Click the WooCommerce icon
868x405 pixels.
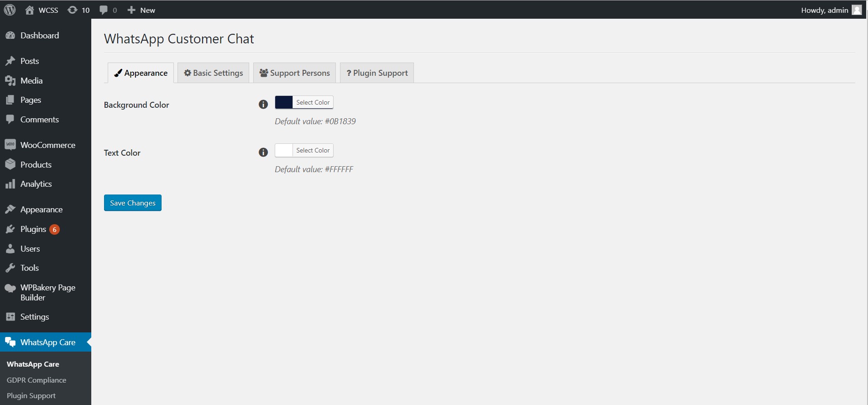click(10, 145)
